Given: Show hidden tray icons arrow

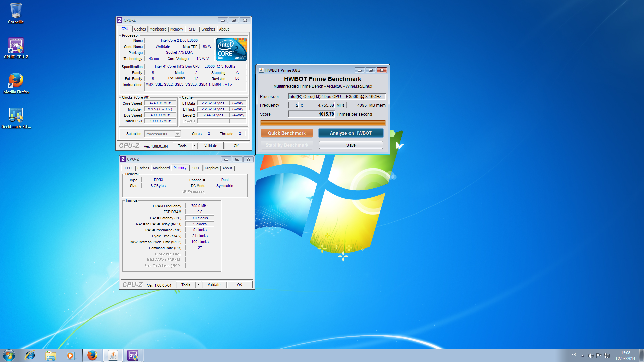Looking at the screenshot, I should (x=583, y=356).
